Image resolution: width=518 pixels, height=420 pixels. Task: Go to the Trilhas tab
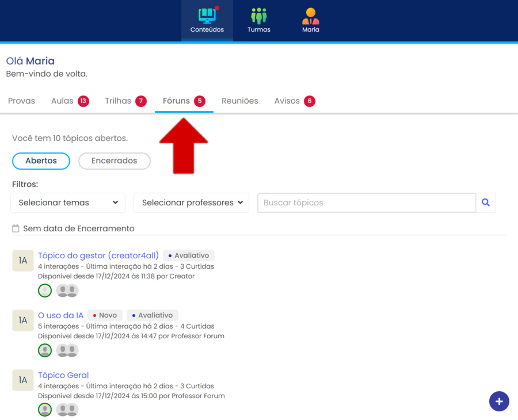118,101
